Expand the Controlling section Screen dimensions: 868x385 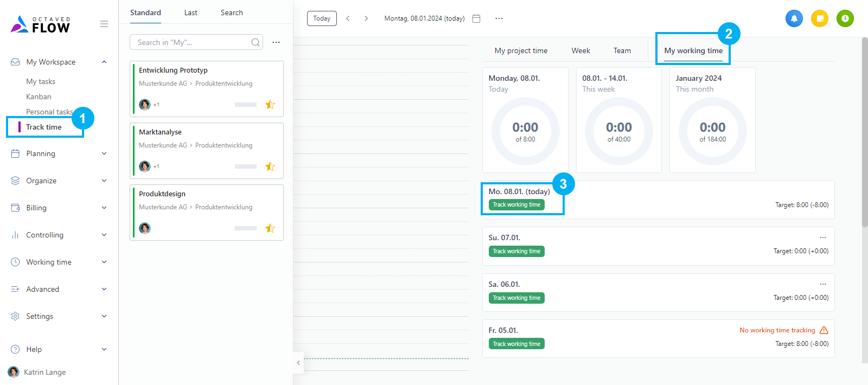point(104,235)
